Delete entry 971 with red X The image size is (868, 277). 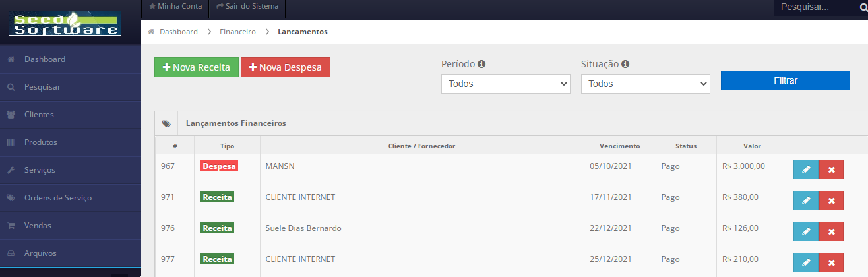click(831, 200)
